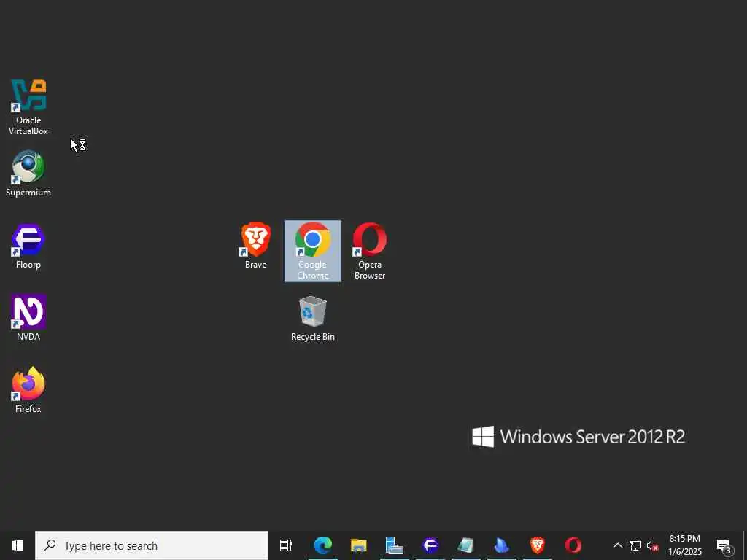Open the Action Center notifications

point(725,545)
